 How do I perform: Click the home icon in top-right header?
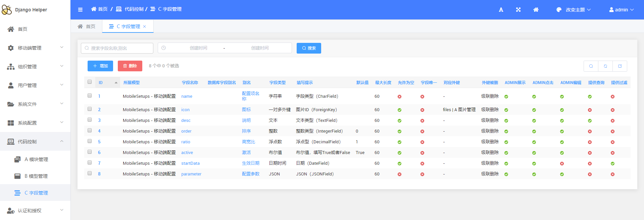click(x=536, y=10)
